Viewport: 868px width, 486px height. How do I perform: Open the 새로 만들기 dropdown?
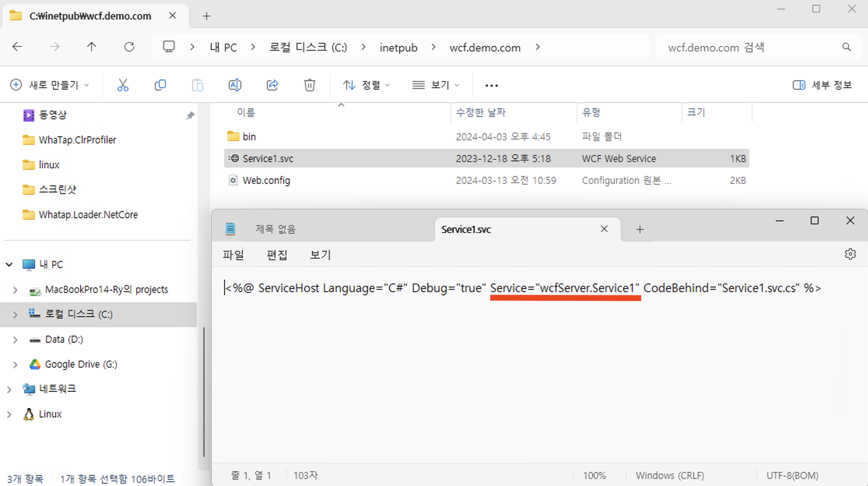tap(50, 85)
